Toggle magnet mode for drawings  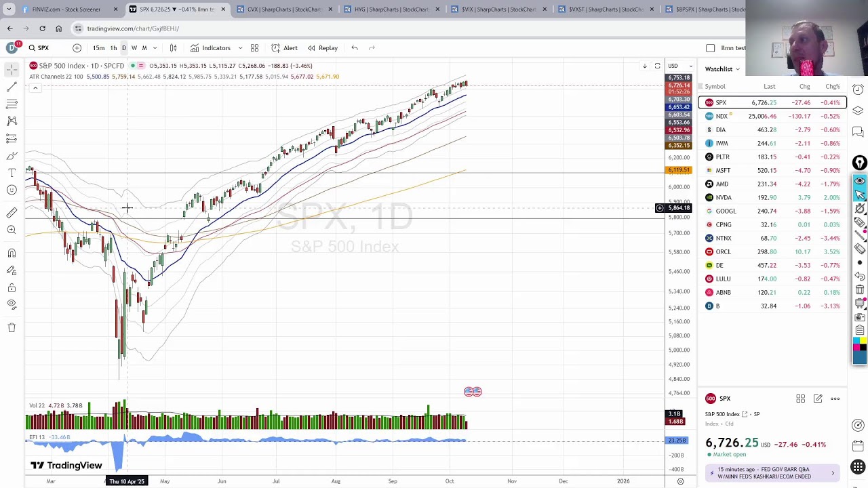(x=12, y=253)
